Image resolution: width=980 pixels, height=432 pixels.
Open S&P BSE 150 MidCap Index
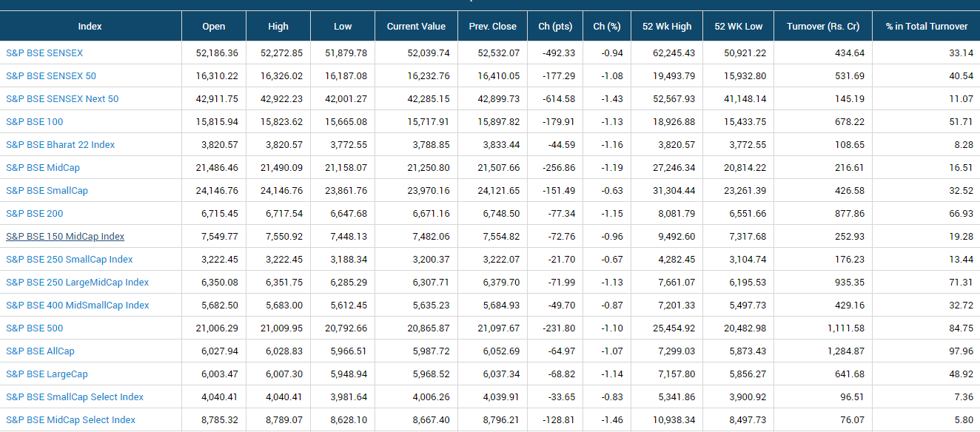click(65, 237)
